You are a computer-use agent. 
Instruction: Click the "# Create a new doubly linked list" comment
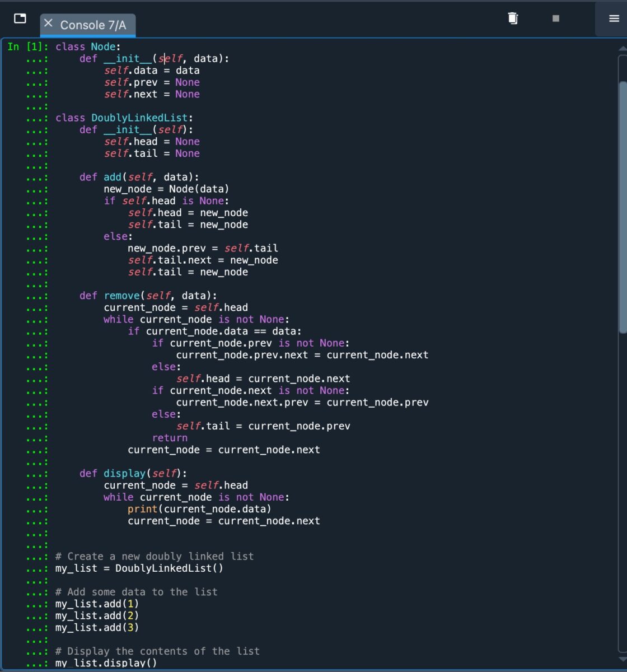pyautogui.click(x=155, y=556)
